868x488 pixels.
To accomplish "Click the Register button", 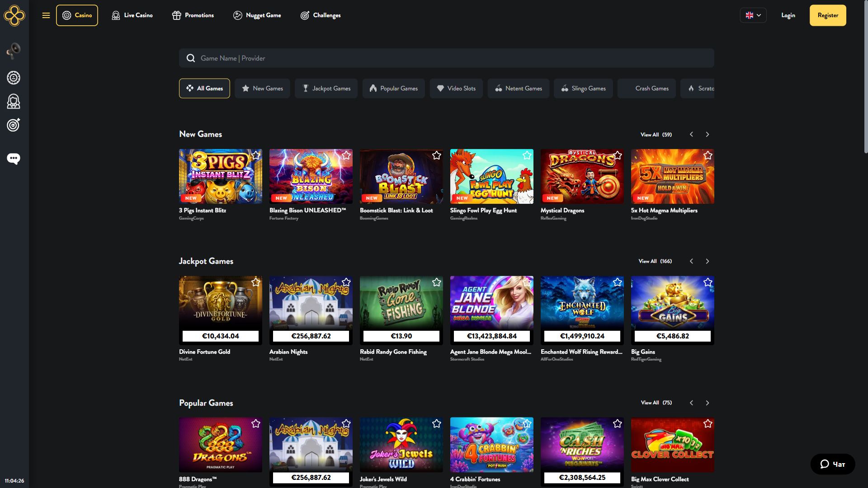I will click(828, 15).
